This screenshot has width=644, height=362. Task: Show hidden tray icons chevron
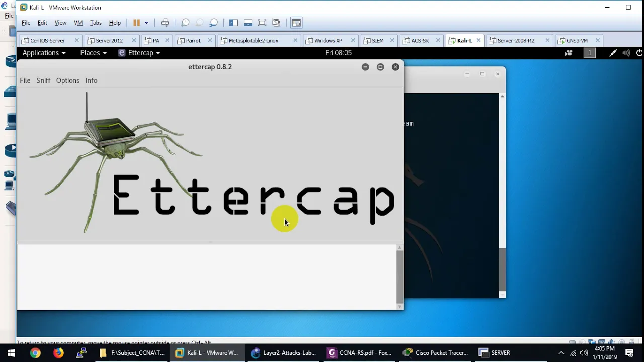pyautogui.click(x=561, y=353)
